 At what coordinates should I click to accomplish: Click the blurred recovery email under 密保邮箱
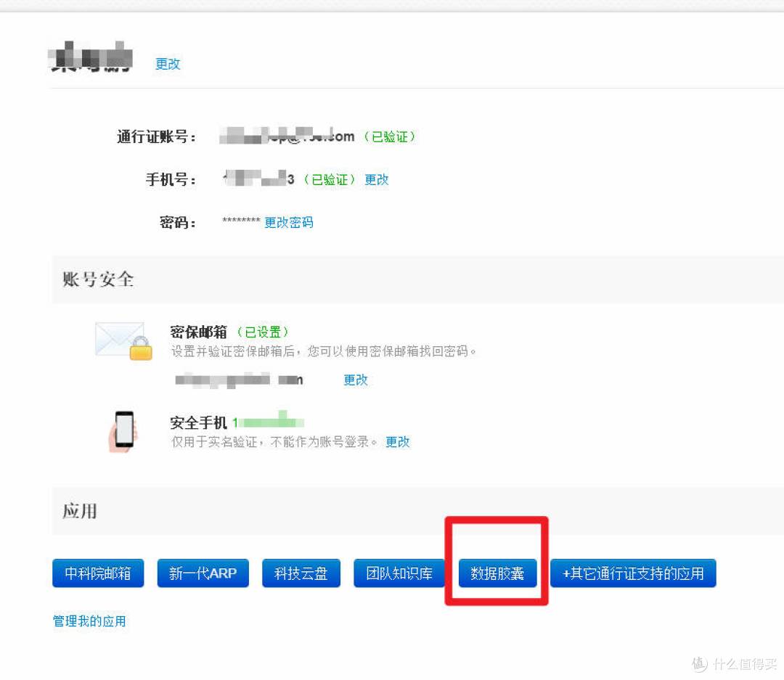pos(239,380)
